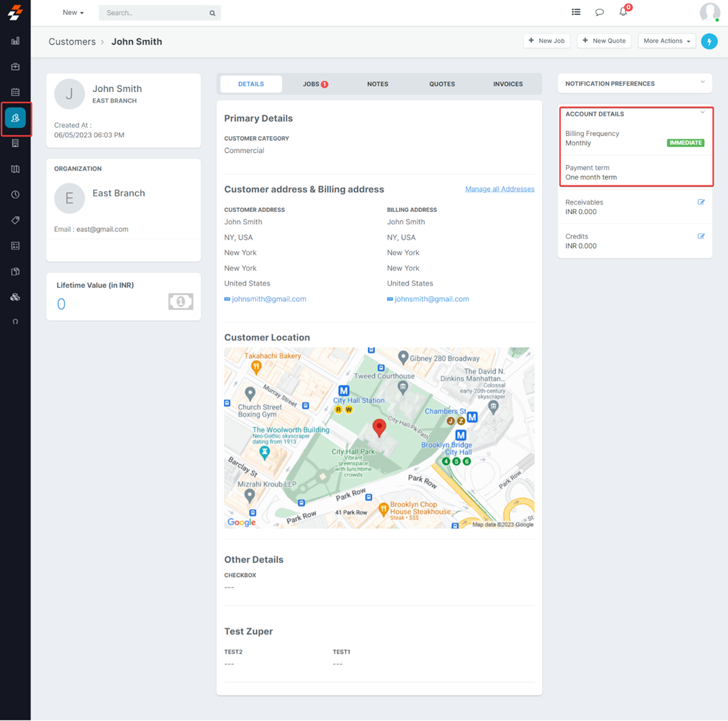Click the briefcase jobs icon in sidebar
The image size is (728, 721).
click(x=15, y=66)
